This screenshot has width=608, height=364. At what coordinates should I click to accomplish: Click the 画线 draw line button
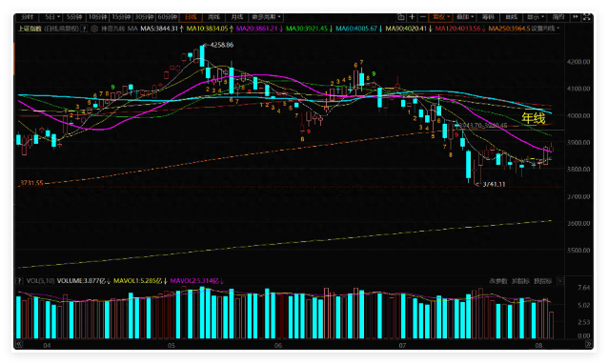(x=512, y=17)
